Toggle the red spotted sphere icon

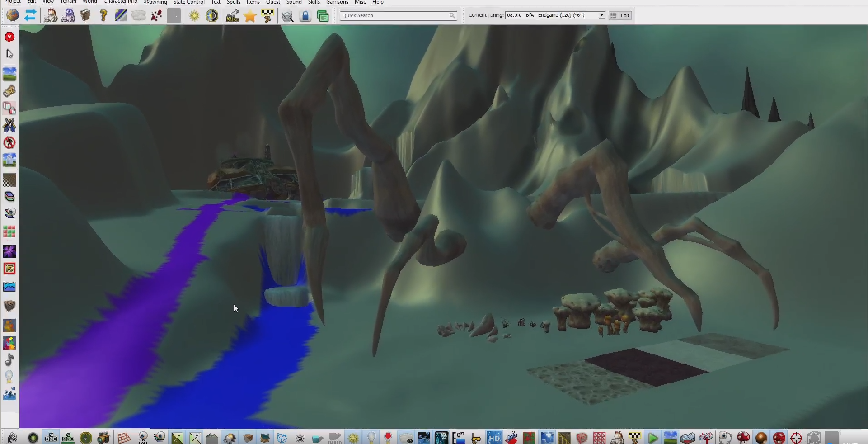tap(779, 438)
